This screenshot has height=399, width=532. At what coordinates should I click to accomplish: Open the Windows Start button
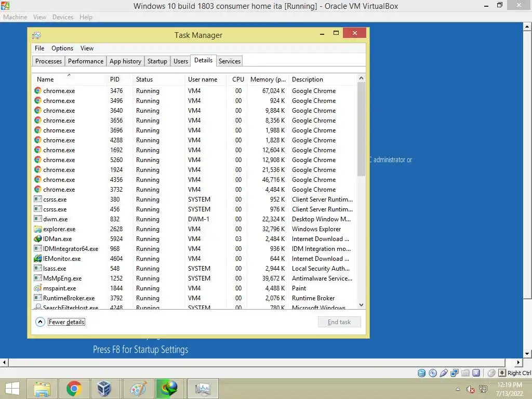(x=12, y=389)
